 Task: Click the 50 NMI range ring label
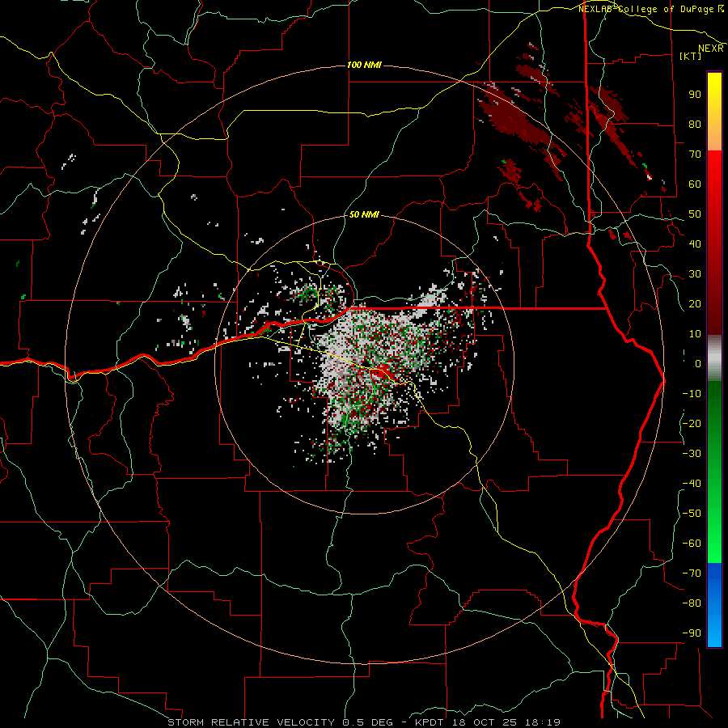pos(364,214)
